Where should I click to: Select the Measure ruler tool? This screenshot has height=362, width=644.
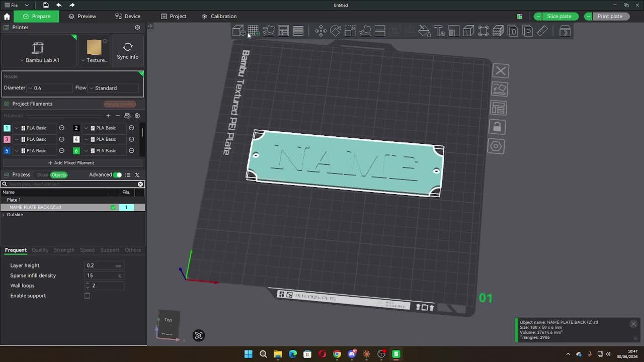[542, 31]
